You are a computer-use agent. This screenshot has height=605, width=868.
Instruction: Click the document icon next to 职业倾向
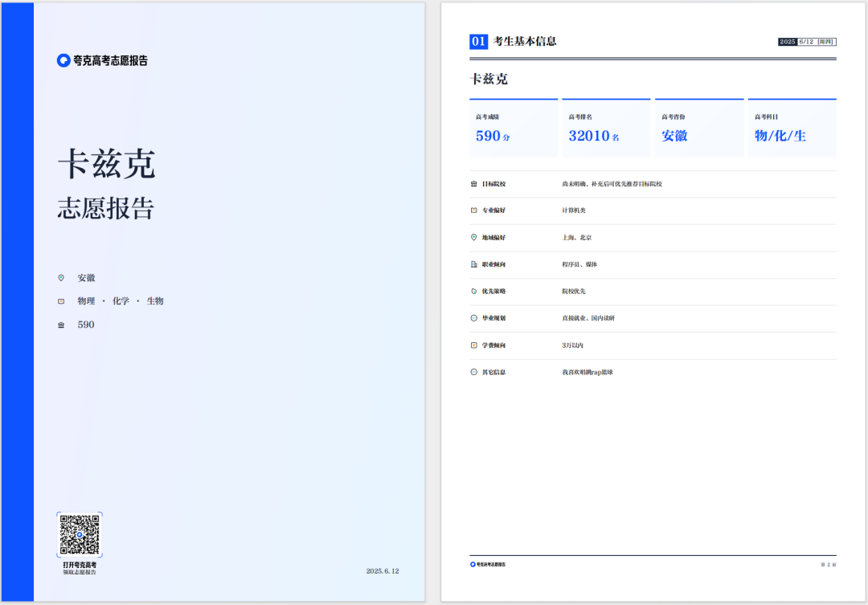(474, 264)
